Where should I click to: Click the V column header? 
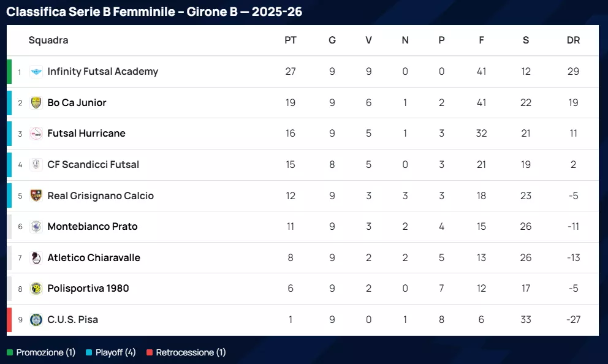[368, 40]
